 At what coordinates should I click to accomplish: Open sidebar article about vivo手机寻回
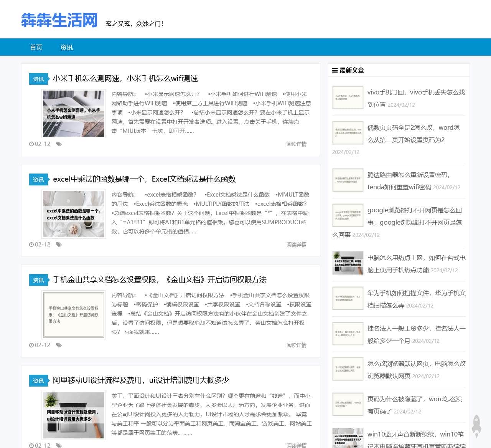point(416,93)
